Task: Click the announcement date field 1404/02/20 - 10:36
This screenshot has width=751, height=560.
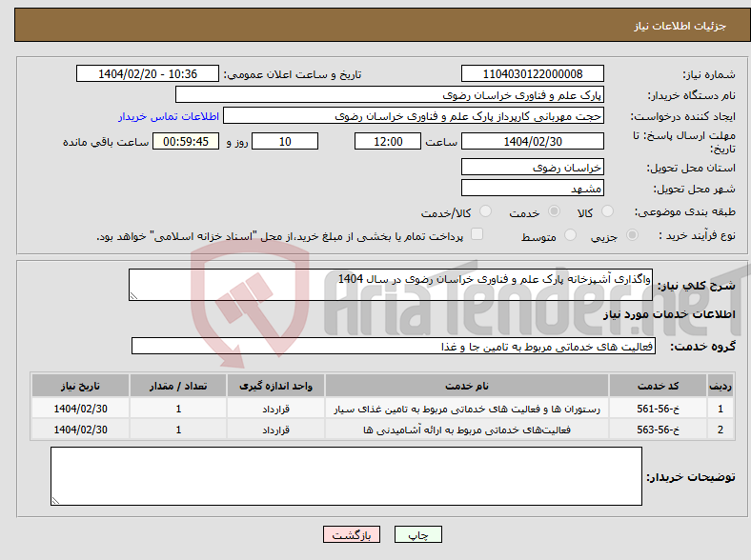Action: pyautogui.click(x=148, y=74)
